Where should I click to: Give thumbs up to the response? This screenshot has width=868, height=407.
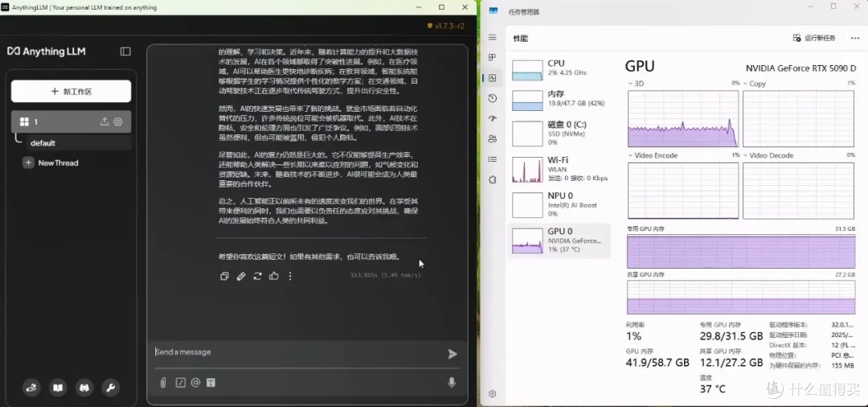273,276
